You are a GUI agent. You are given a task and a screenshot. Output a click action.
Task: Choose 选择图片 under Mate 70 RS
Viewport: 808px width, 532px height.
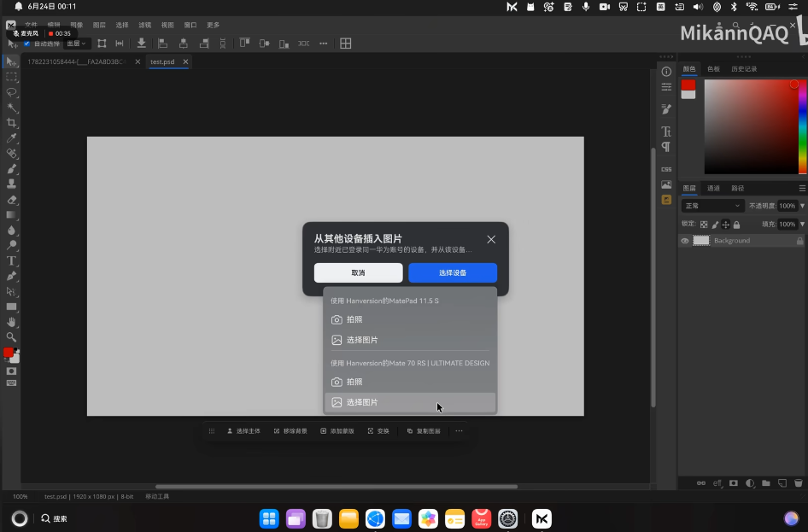(x=410, y=402)
